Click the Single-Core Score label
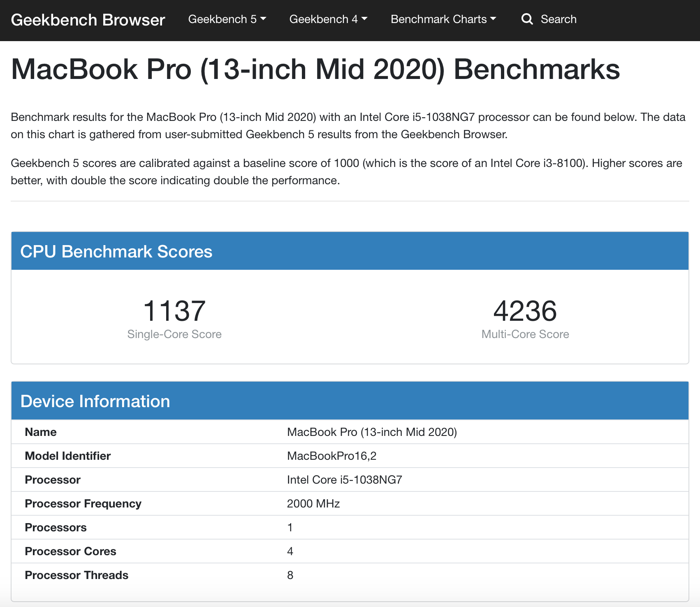This screenshot has width=700, height=607. (x=174, y=334)
